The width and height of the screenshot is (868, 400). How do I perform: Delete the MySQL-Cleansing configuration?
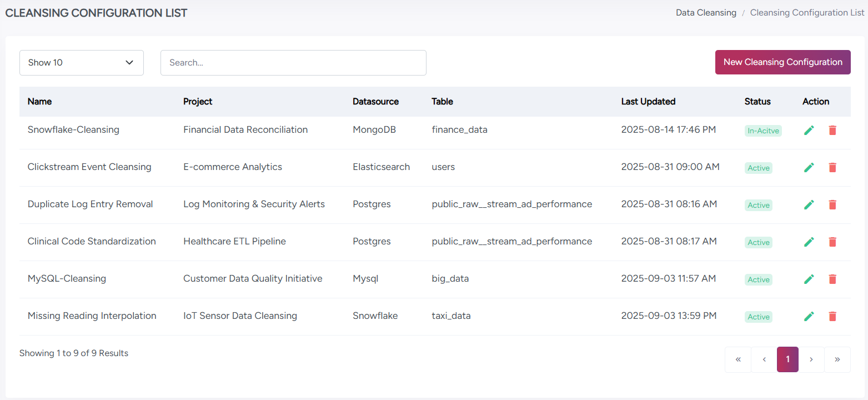tap(832, 279)
